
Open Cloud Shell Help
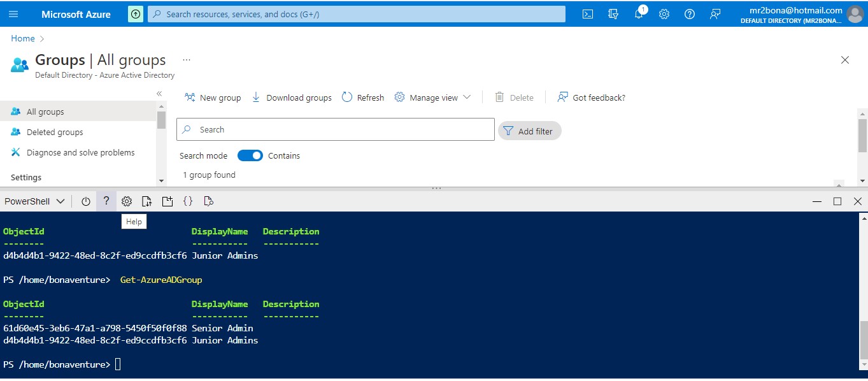(x=106, y=201)
